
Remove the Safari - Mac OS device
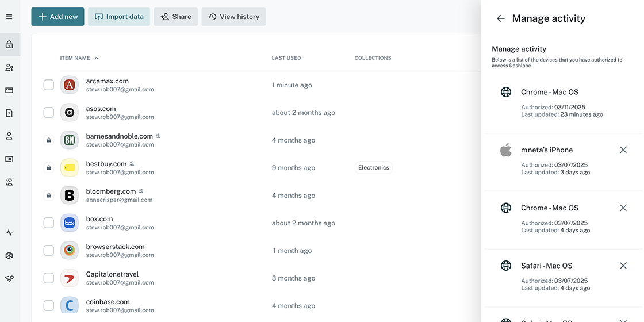[623, 266]
